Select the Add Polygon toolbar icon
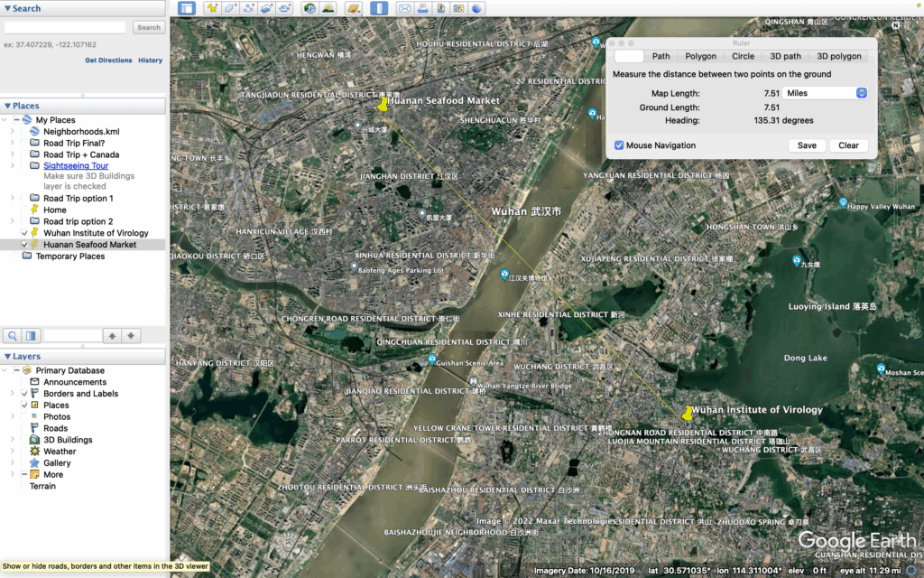The height and width of the screenshot is (578, 924). point(230,8)
